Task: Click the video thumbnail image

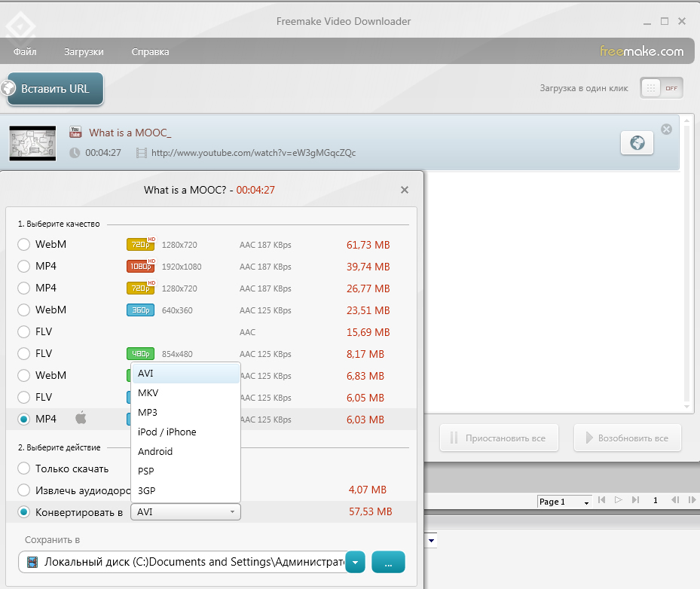Action: (x=32, y=143)
